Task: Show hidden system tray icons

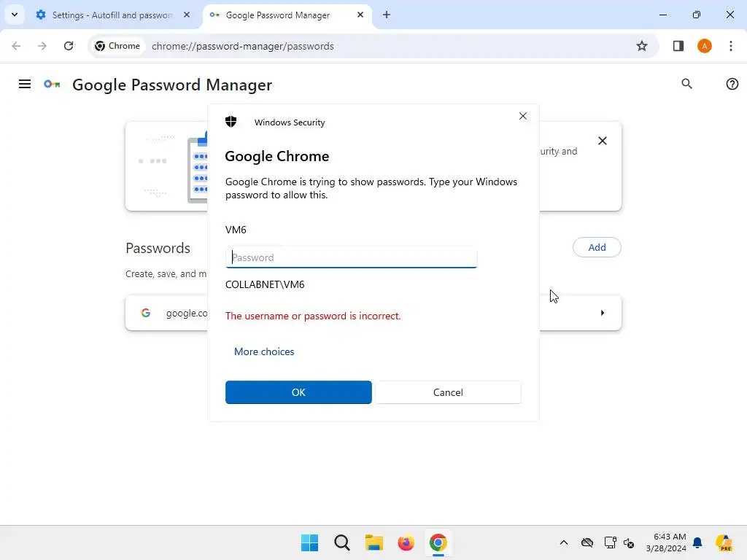Action: tap(564, 542)
